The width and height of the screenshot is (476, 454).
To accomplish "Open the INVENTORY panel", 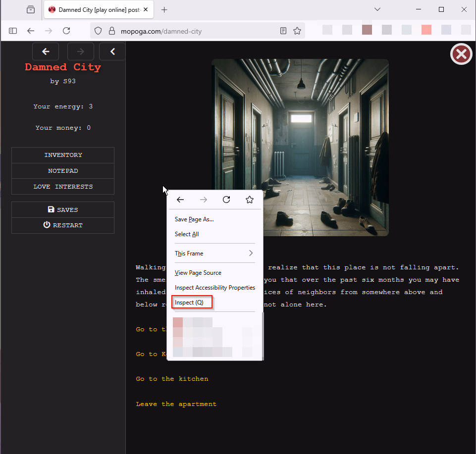I will (63, 155).
